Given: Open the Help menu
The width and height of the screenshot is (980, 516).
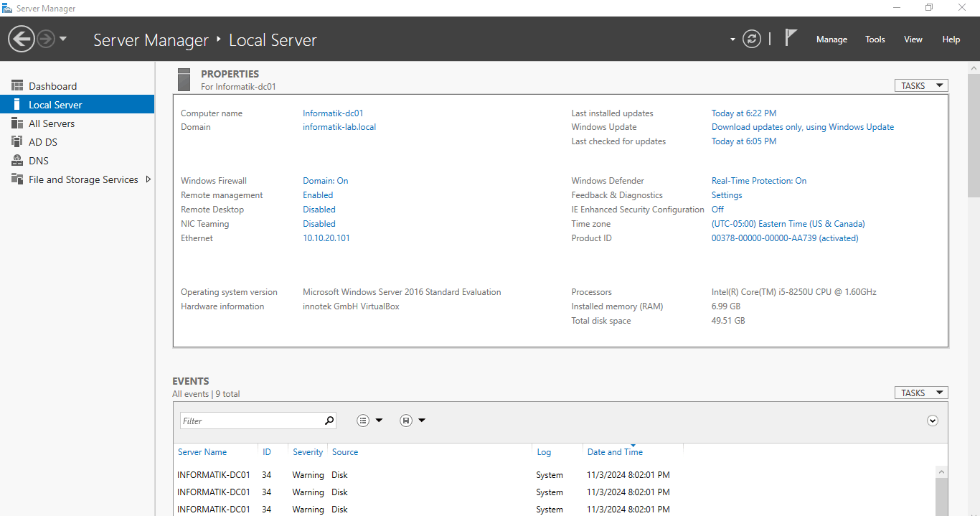Looking at the screenshot, I should click(951, 39).
